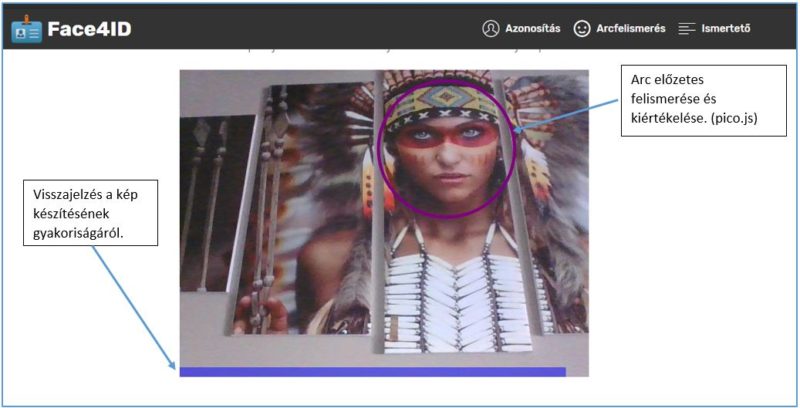Click the blue capture-frequency progress bar
This screenshot has width=800, height=408.
tap(372, 372)
